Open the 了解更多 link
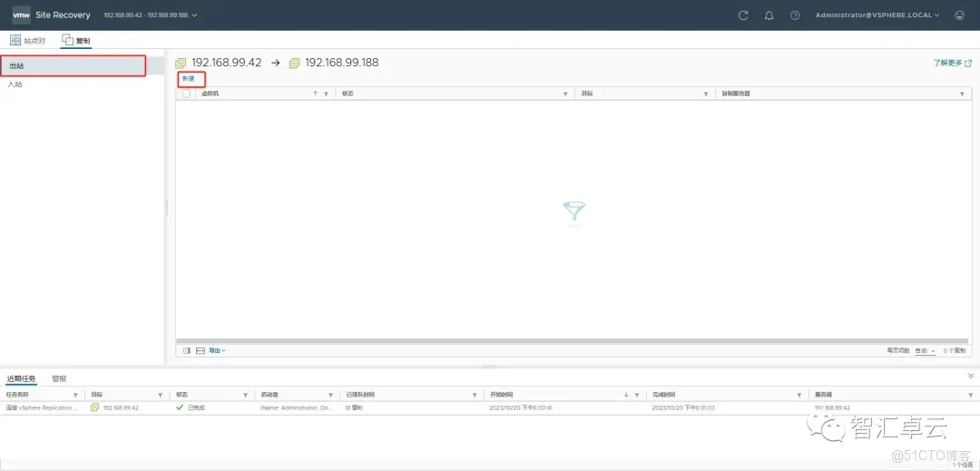Viewport: 980px width, 471px height. click(x=953, y=64)
